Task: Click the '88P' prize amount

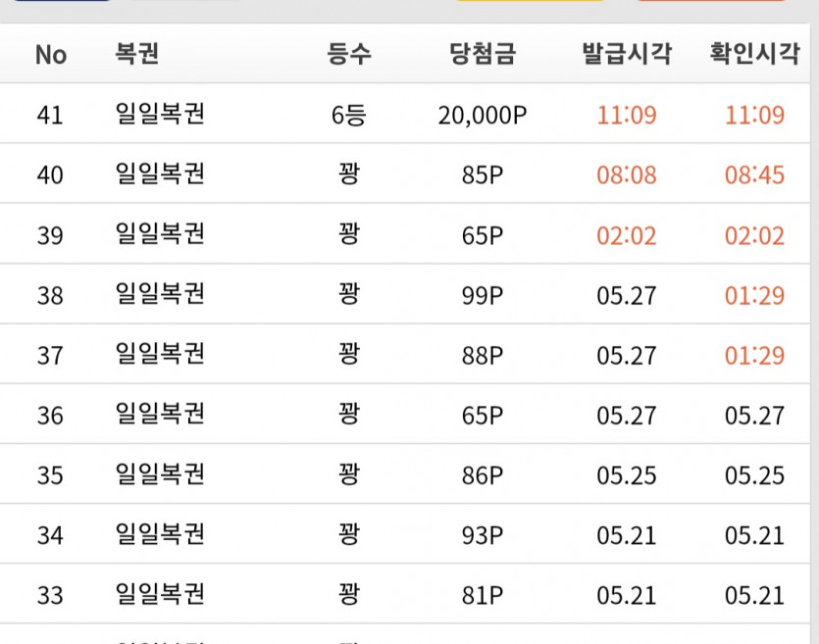Action: coord(483,356)
